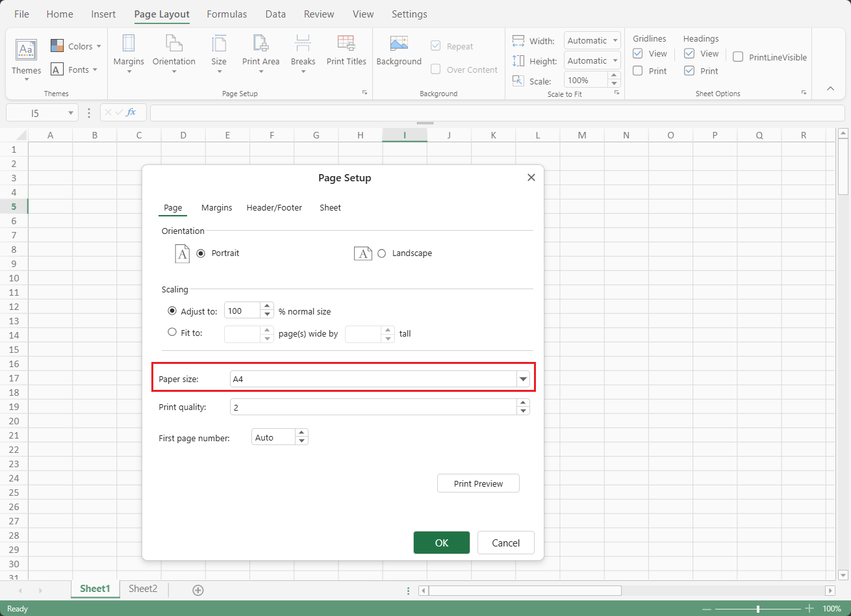Click the Cancel button
This screenshot has height=616, width=851.
pyautogui.click(x=506, y=543)
